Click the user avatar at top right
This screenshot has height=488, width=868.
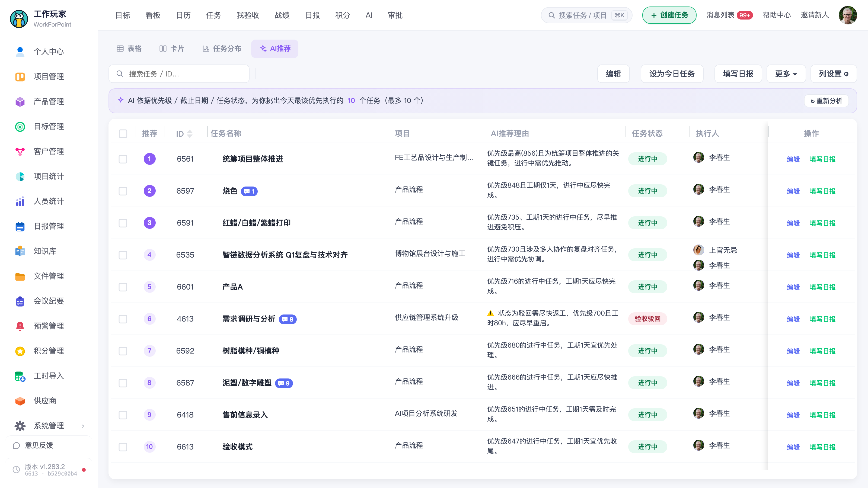click(848, 15)
